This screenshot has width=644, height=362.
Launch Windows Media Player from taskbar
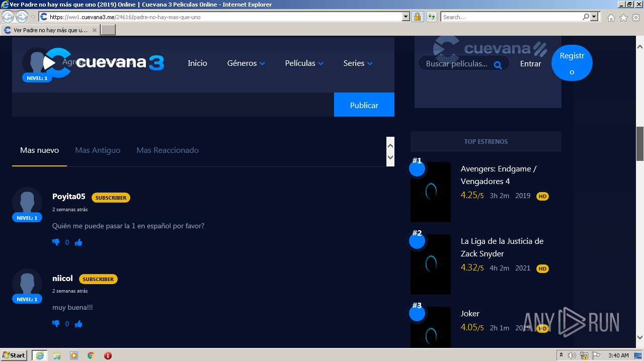coord(74,355)
